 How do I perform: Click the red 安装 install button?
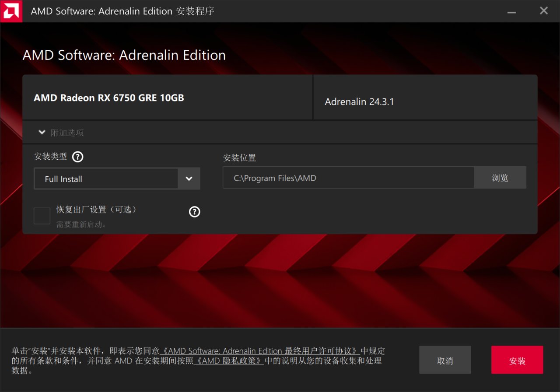pyautogui.click(x=517, y=360)
